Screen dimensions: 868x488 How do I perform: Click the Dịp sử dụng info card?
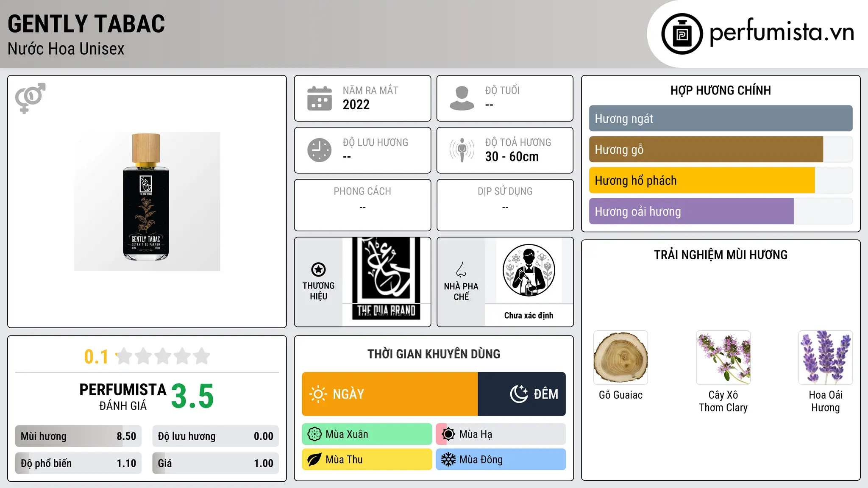(505, 205)
